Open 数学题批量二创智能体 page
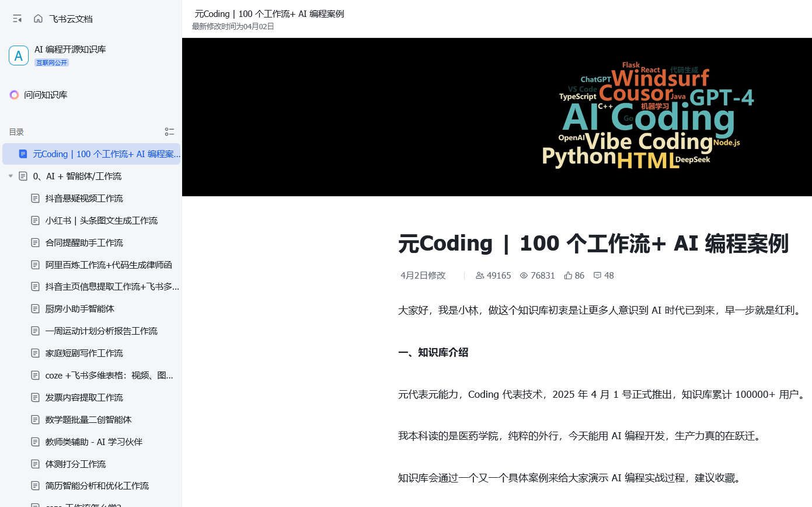This screenshot has height=507, width=812. point(89,420)
